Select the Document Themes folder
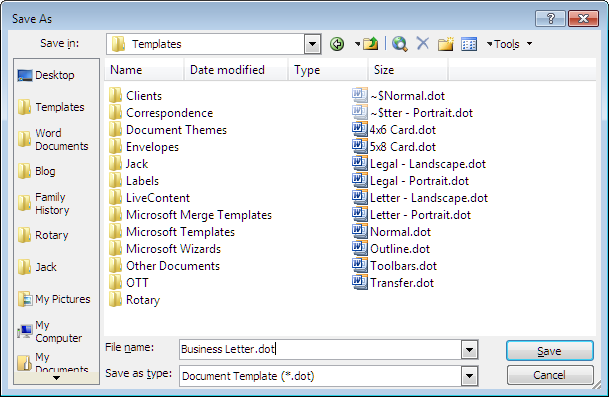Image resolution: width=609 pixels, height=397 pixels. [168, 130]
